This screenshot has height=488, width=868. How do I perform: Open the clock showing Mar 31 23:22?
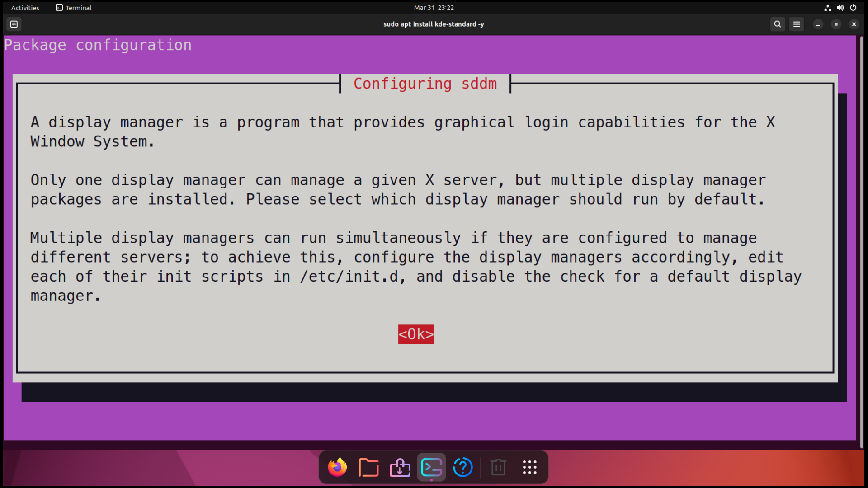434,8
